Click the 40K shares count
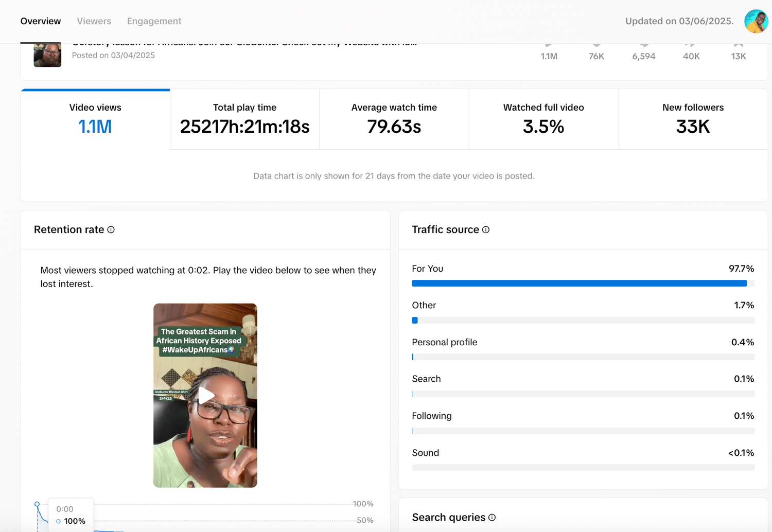The height and width of the screenshot is (532, 772). [x=691, y=56]
